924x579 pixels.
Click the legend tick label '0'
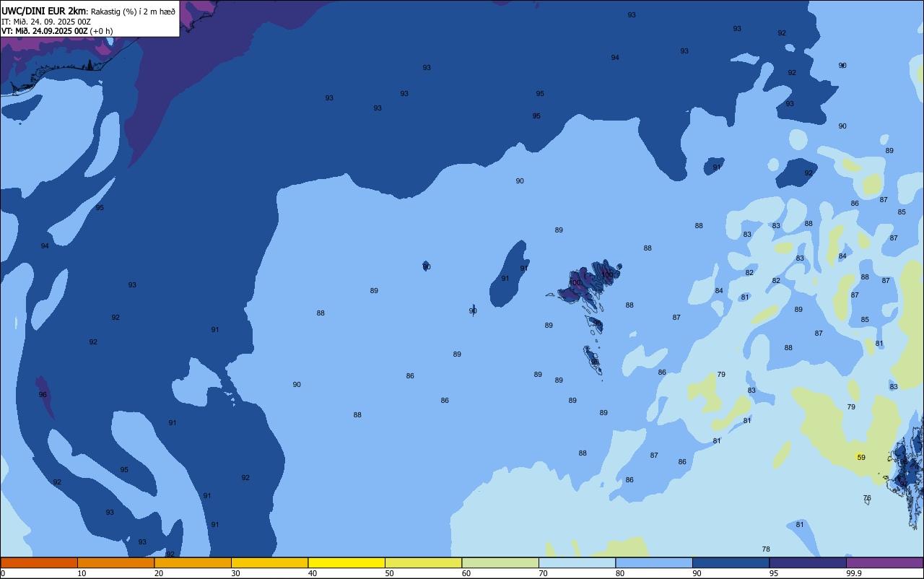(3, 573)
